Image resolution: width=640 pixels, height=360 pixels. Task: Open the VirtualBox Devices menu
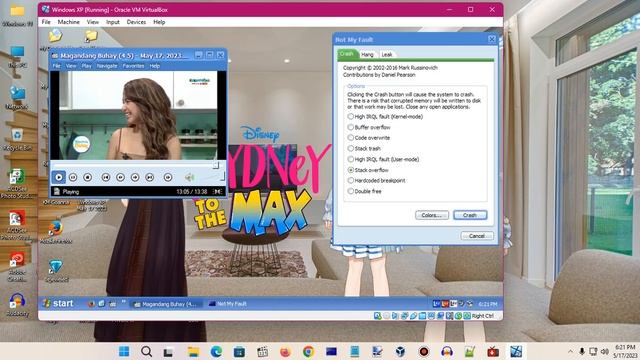(x=136, y=22)
